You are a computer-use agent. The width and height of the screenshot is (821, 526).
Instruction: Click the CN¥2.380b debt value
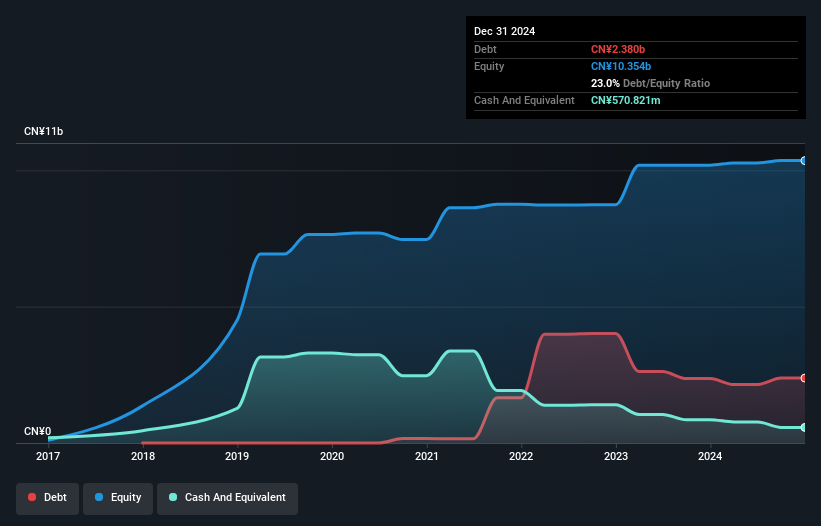(x=618, y=49)
